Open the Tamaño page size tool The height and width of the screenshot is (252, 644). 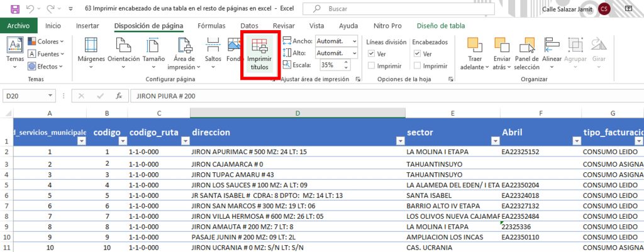(153, 53)
